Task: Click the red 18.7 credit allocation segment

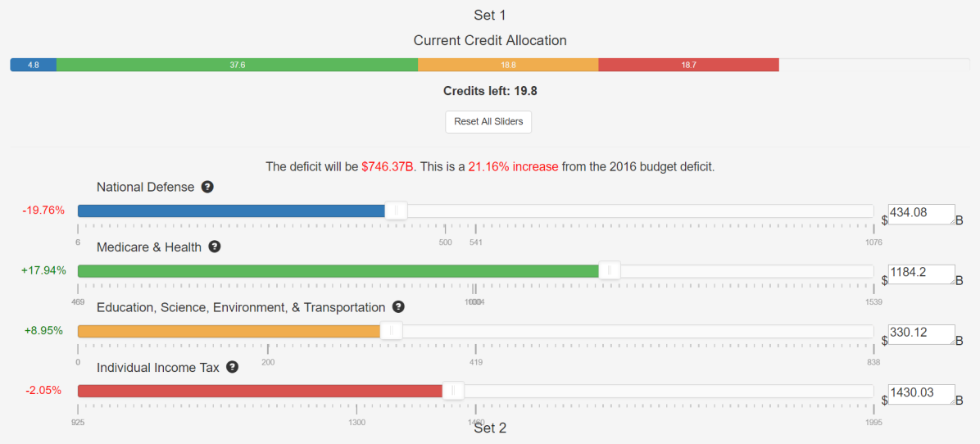Action: pos(688,65)
